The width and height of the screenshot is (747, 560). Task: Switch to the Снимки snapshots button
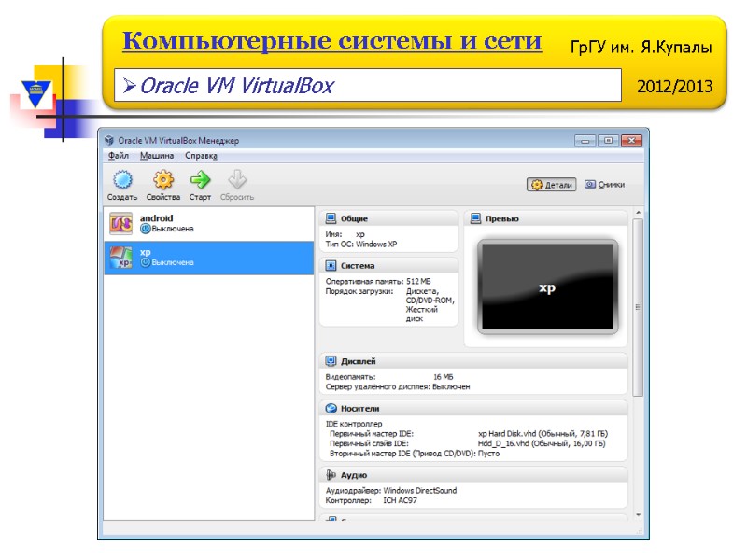tap(604, 185)
